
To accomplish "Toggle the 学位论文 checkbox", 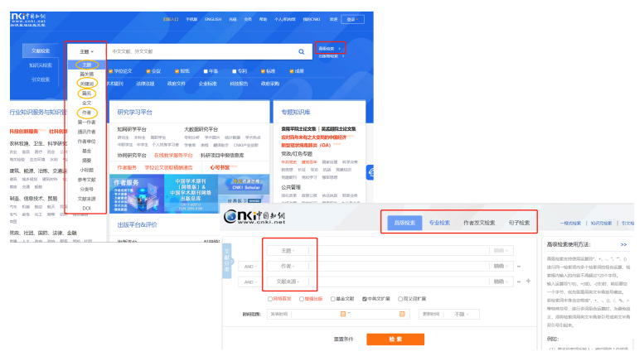I will tap(110, 71).
